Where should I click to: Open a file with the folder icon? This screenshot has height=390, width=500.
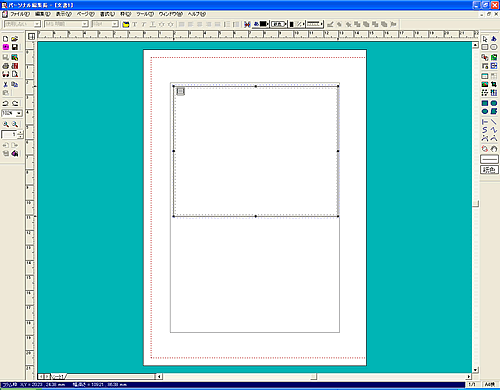(x=15, y=39)
